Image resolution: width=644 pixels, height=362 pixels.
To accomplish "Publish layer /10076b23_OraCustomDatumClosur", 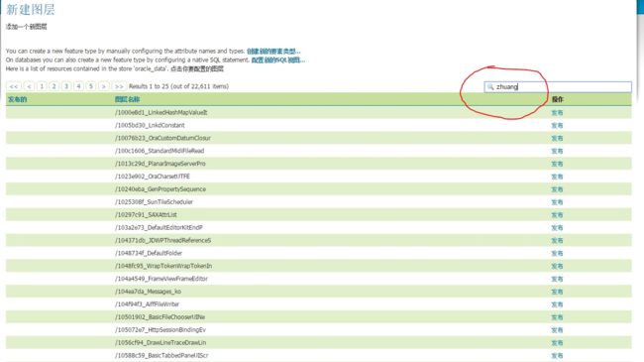I will [x=557, y=138].
